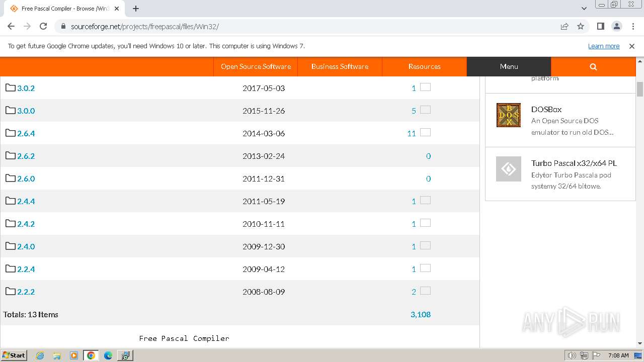Open Windows Media Player from taskbar

click(74, 355)
